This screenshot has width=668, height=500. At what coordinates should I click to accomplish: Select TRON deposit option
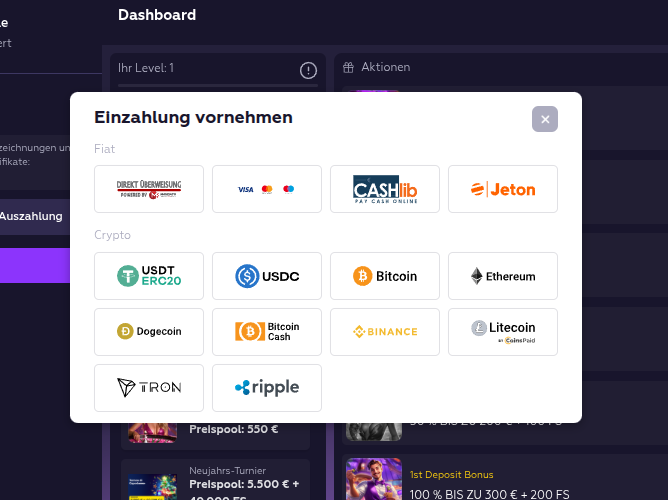[149, 388]
